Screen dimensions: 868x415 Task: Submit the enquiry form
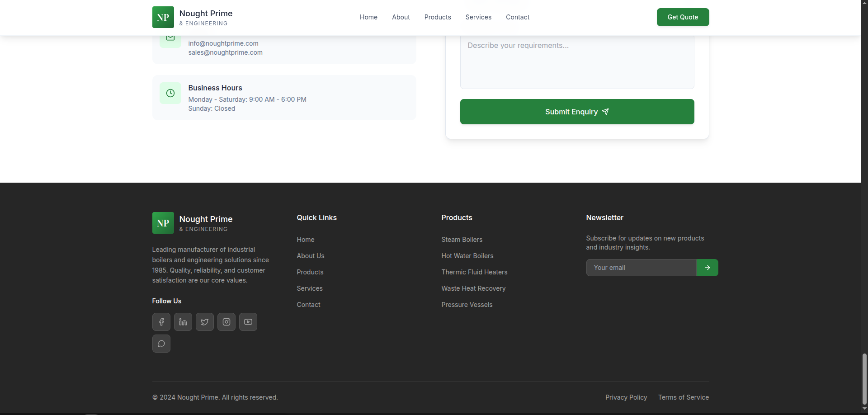(x=576, y=112)
